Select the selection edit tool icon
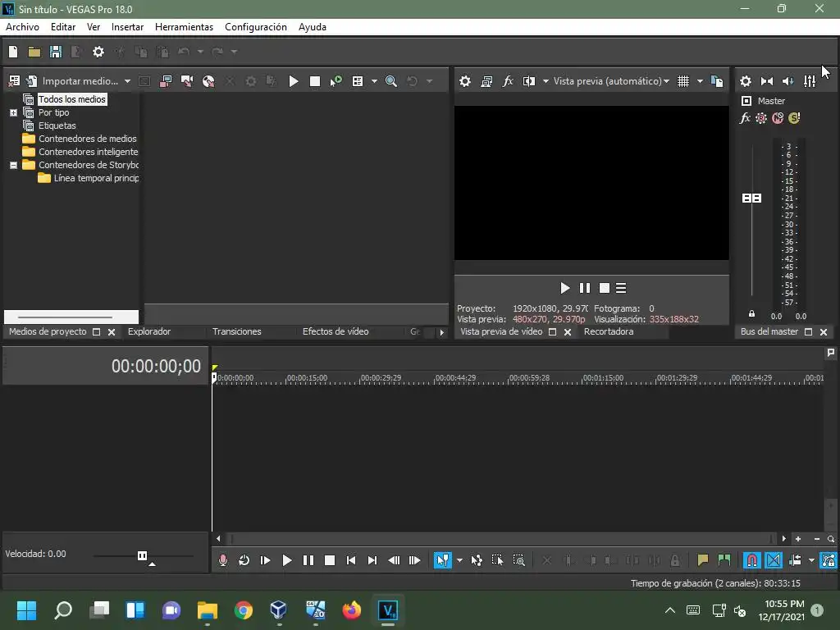This screenshot has width=840, height=630. pos(498,560)
